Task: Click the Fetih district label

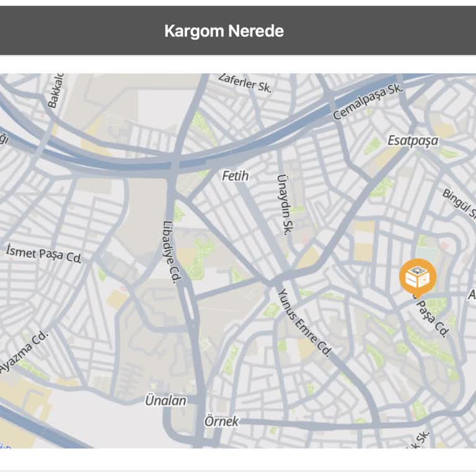Action: [236, 176]
